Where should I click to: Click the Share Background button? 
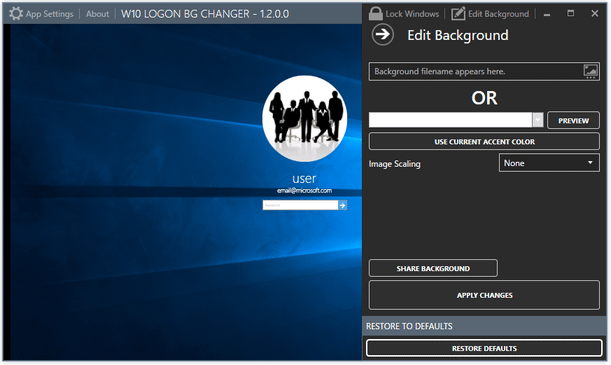[433, 268]
